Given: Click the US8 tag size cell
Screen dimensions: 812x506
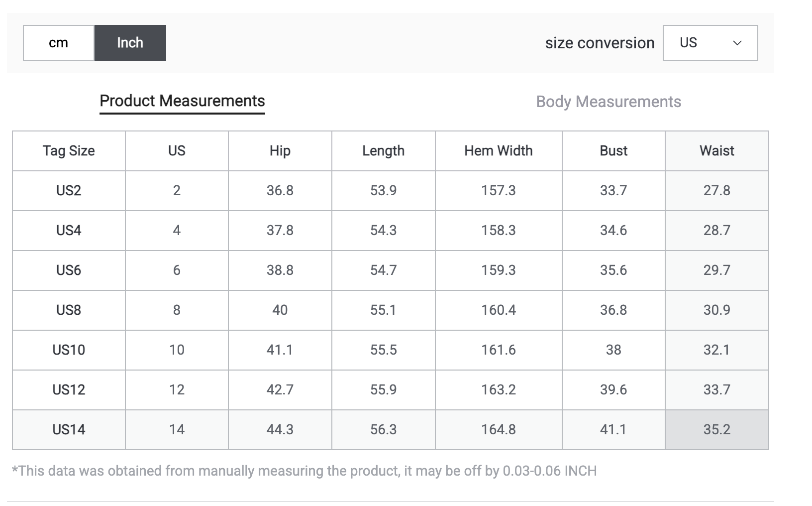Looking at the screenshot, I should coord(69,310).
